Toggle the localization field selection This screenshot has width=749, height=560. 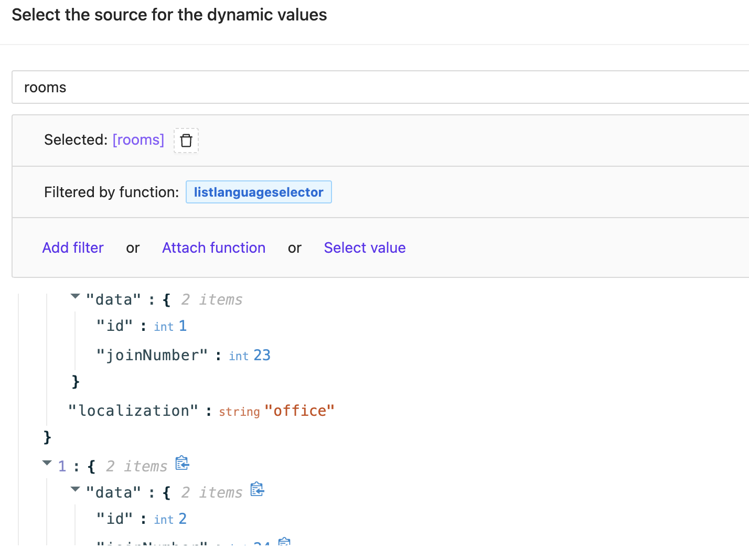click(133, 411)
